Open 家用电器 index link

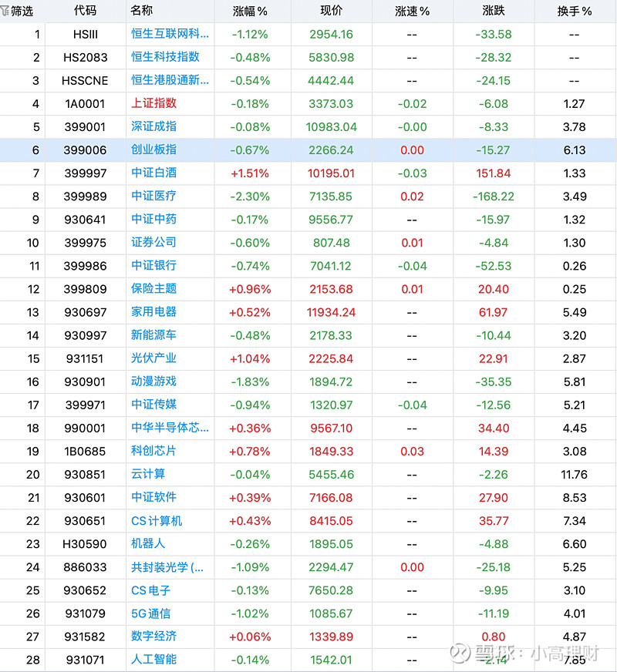click(153, 311)
